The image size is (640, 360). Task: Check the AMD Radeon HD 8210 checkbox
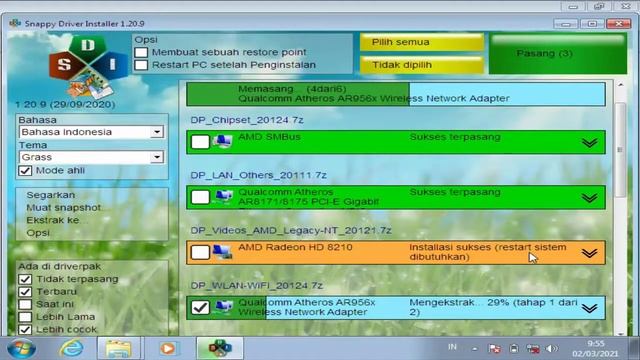pos(200,252)
